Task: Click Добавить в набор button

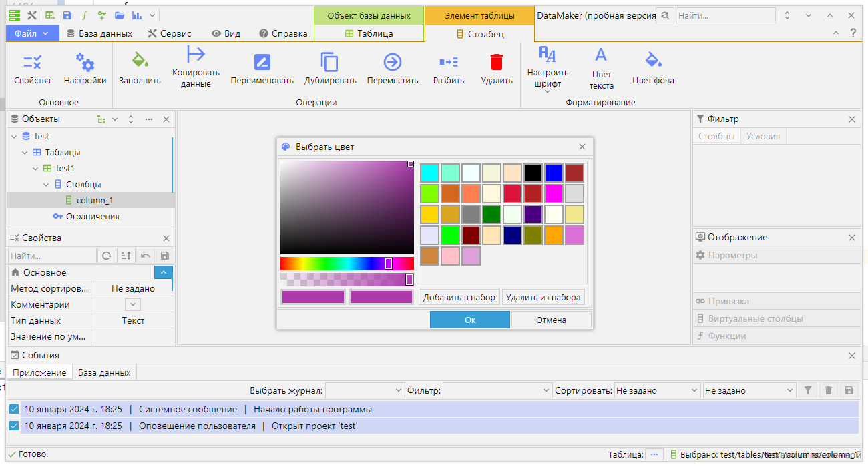Action: (459, 297)
